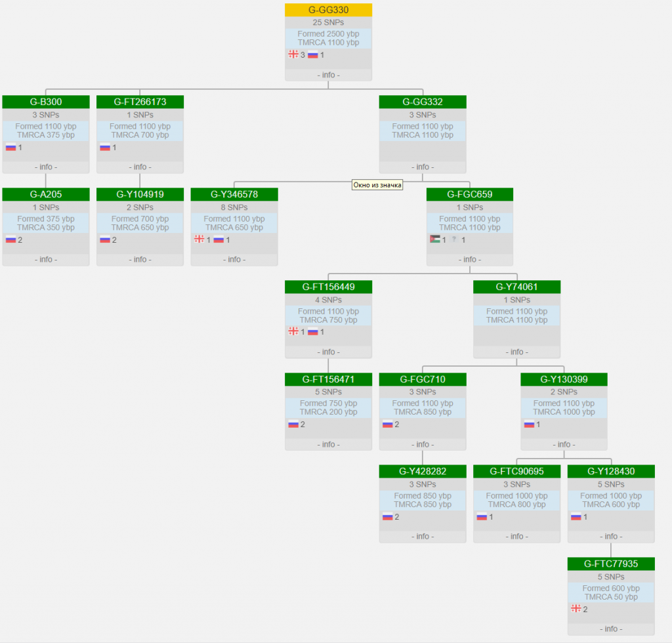The image size is (672, 643).
Task: Open info for the G-Y74061 subclade
Action: click(516, 352)
